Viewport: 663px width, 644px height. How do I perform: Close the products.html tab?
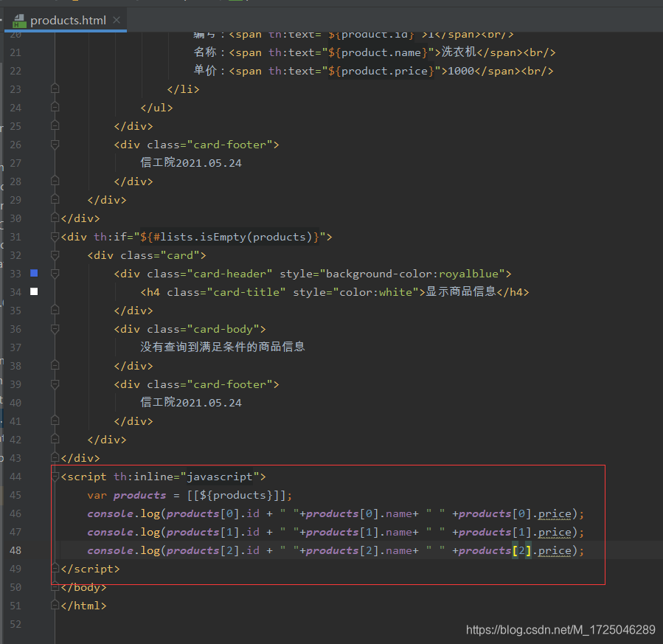[117, 21]
